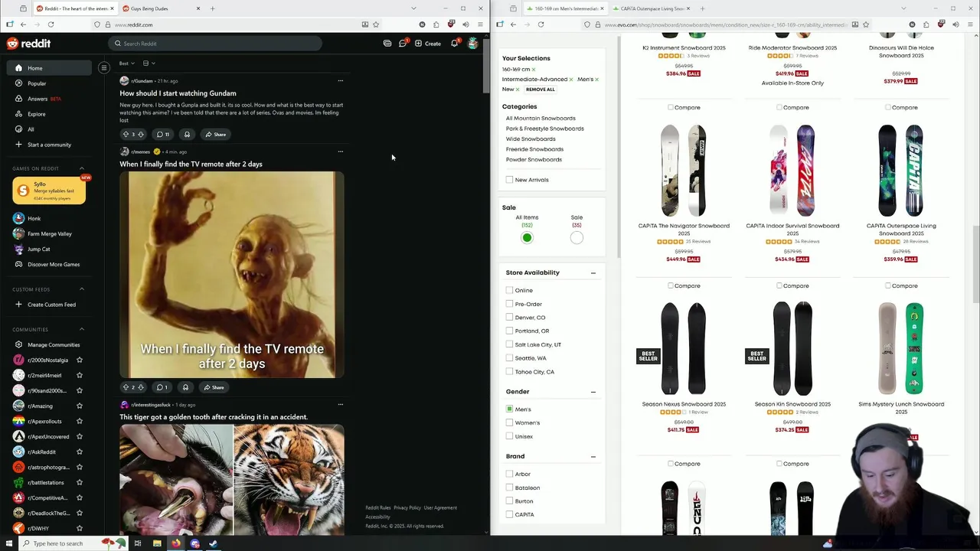
Task: Tick Compare for CAPiTA Navigator Snowboard
Action: pos(671,286)
